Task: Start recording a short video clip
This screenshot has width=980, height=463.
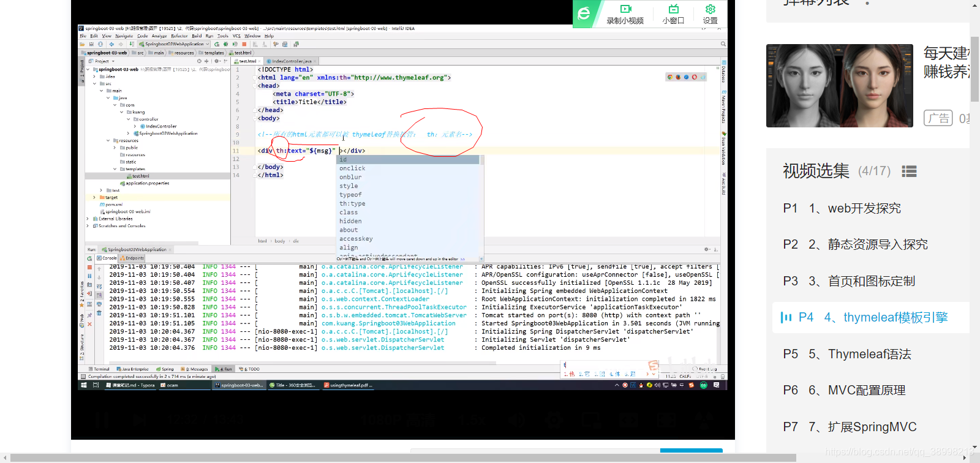Action: click(625, 14)
